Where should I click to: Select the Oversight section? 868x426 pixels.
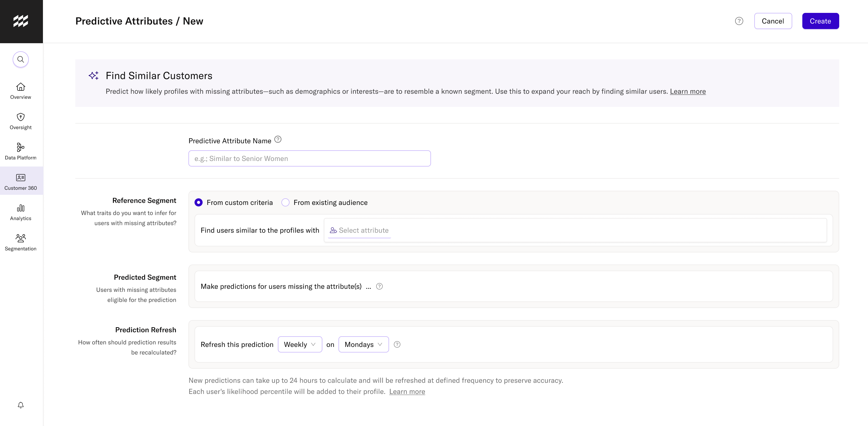coord(20,121)
